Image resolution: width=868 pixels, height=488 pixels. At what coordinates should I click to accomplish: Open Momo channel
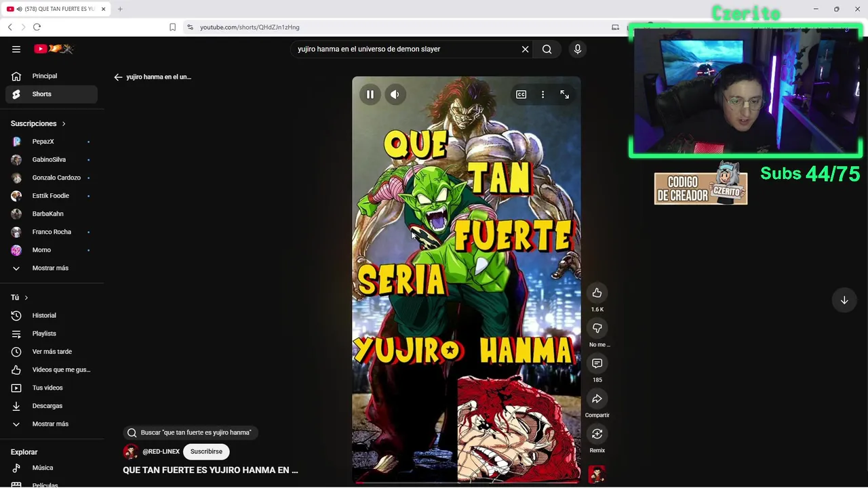(52, 250)
